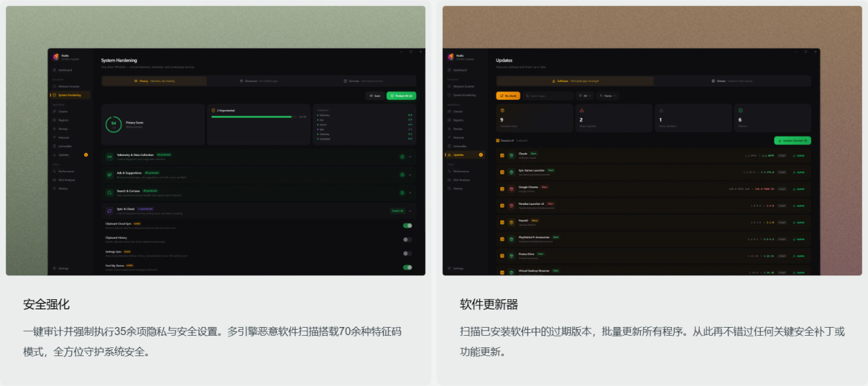Click the Installed Apps count card

coord(535,118)
